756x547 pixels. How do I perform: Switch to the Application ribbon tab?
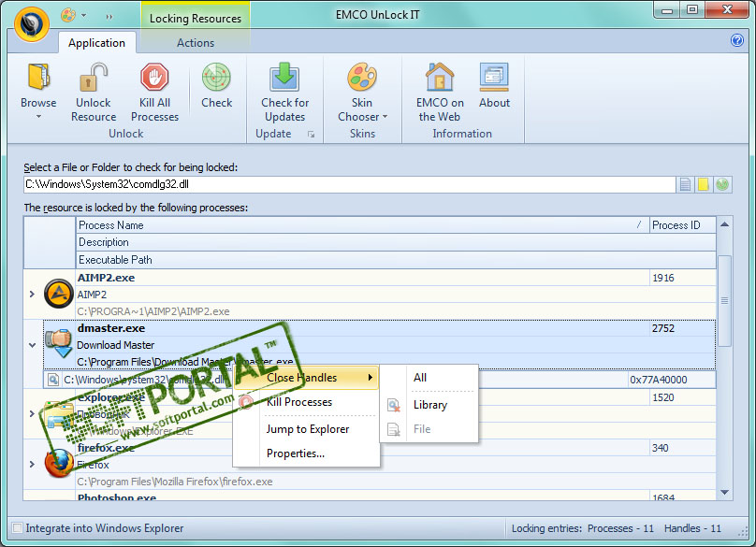(96, 42)
